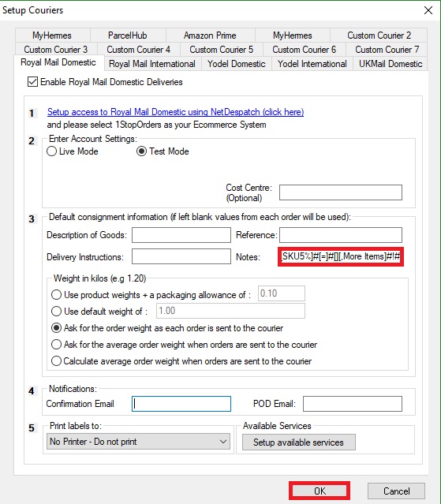
Task: Select product weights plus packaging allowance
Action: coord(56,294)
